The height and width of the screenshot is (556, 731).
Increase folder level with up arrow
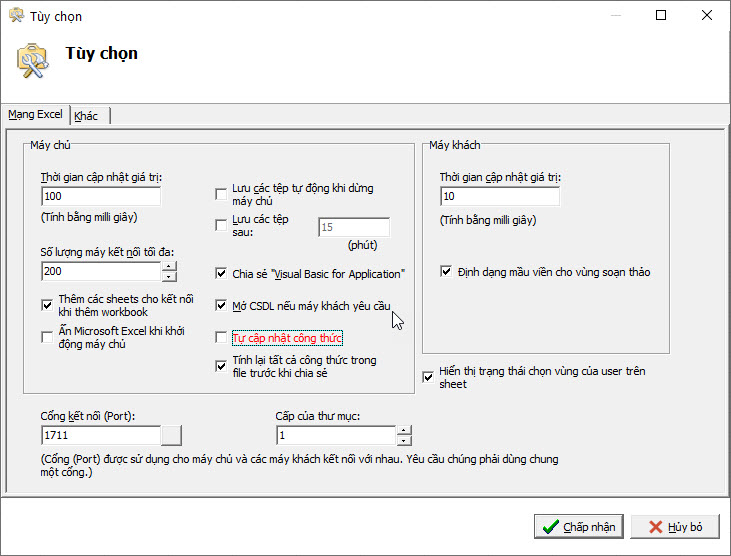pyautogui.click(x=404, y=431)
